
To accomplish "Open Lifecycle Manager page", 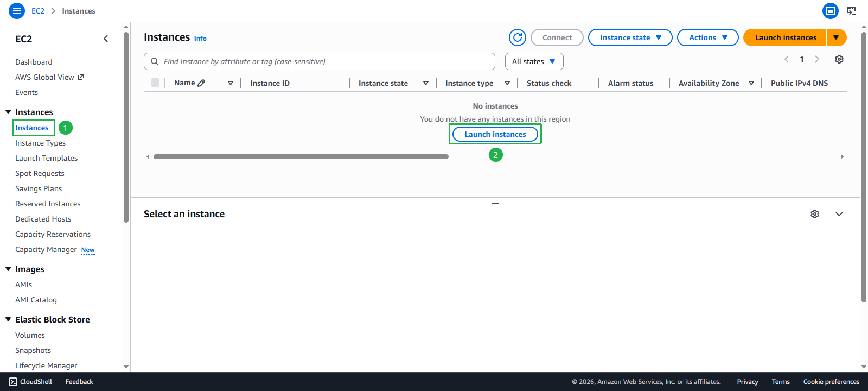I will (x=46, y=365).
